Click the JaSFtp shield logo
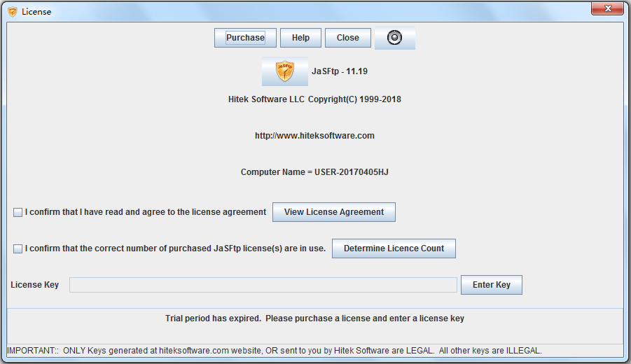The image size is (631, 364). coord(285,71)
